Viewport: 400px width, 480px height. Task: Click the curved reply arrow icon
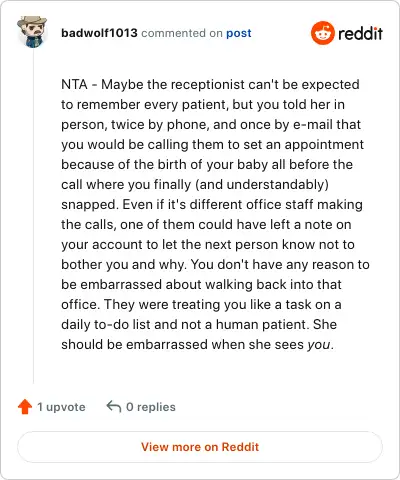[x=113, y=406]
